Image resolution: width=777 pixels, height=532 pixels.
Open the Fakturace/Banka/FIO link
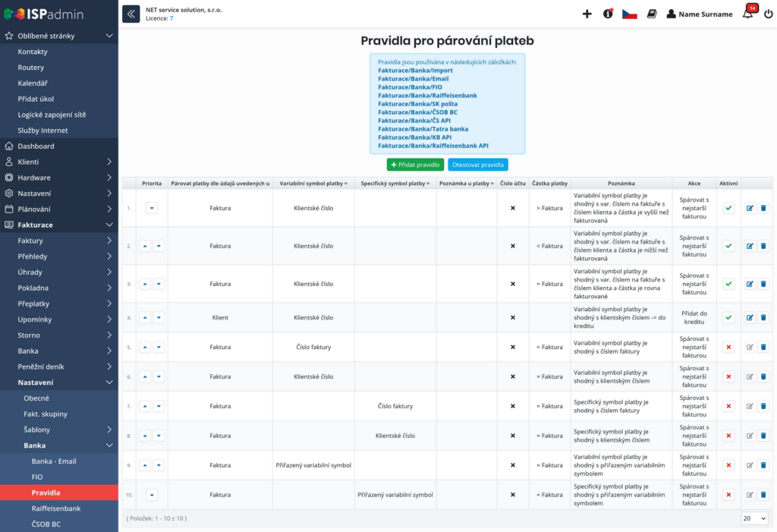click(410, 87)
